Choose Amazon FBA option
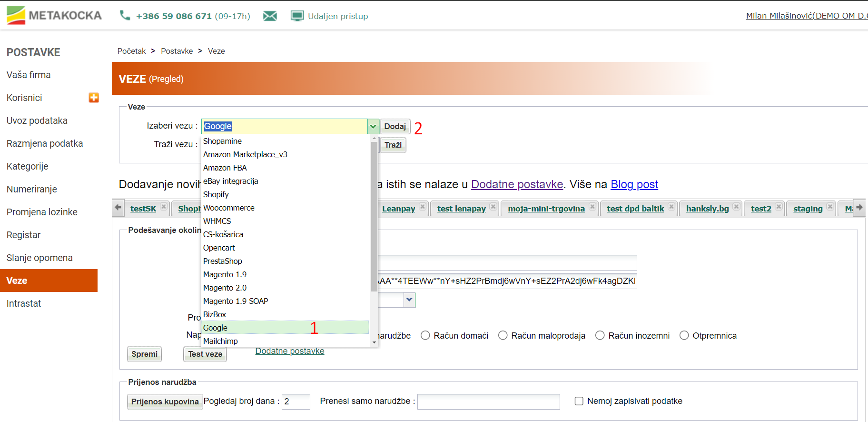 pos(286,168)
